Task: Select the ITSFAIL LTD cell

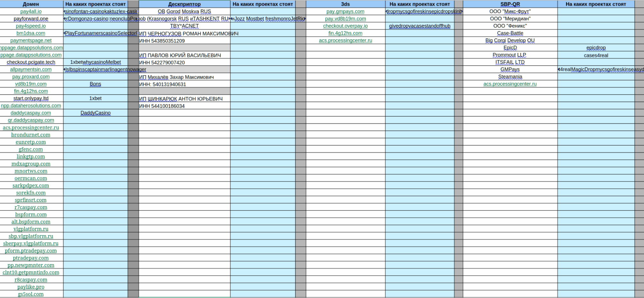Action: 510,62
